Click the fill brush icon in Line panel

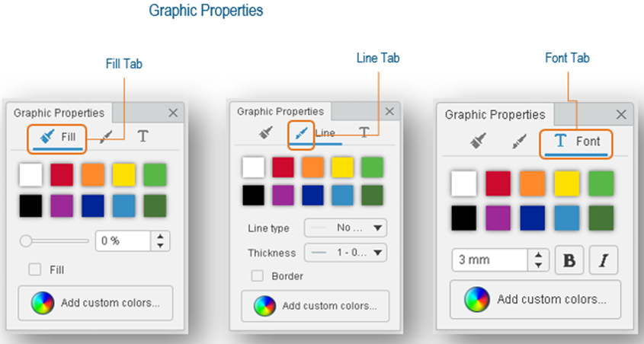266,132
